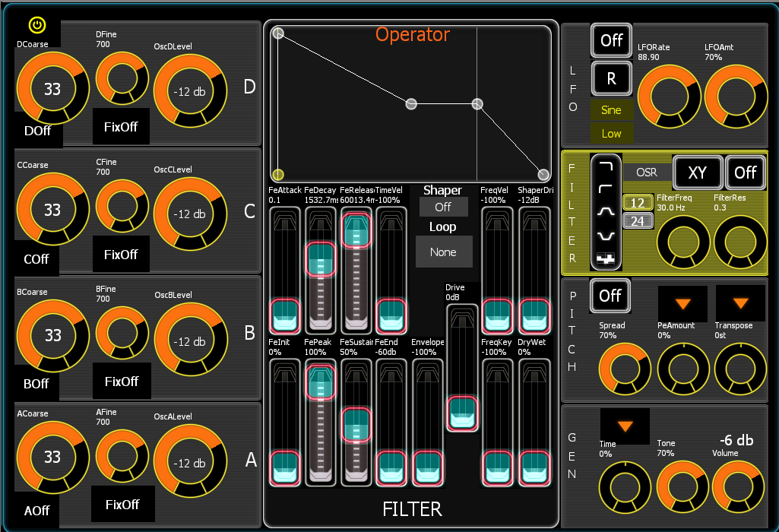Image resolution: width=779 pixels, height=532 pixels.
Task: Click the CFine knob
Action: (122, 206)
